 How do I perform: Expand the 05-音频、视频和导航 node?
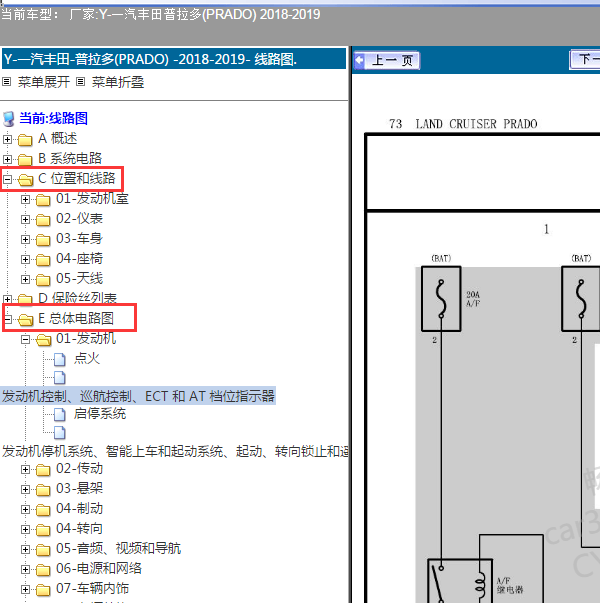(x=25, y=549)
